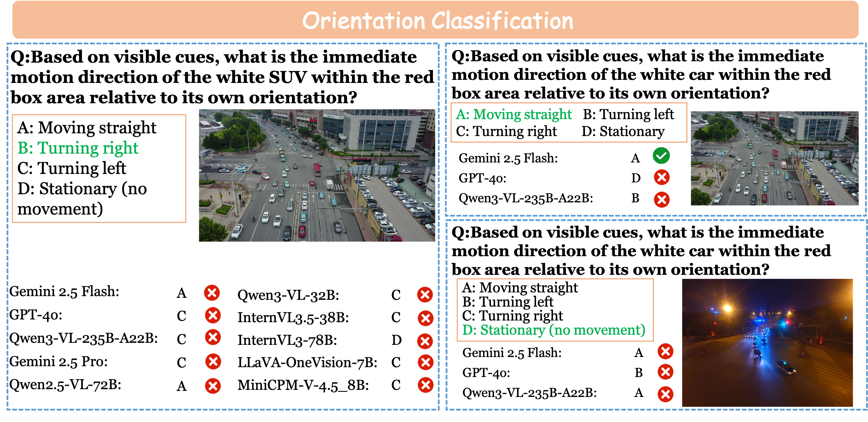Click the red bus in large intersection photo
Image resolution: width=868 pixels, height=422 pixels.
(x=317, y=169)
